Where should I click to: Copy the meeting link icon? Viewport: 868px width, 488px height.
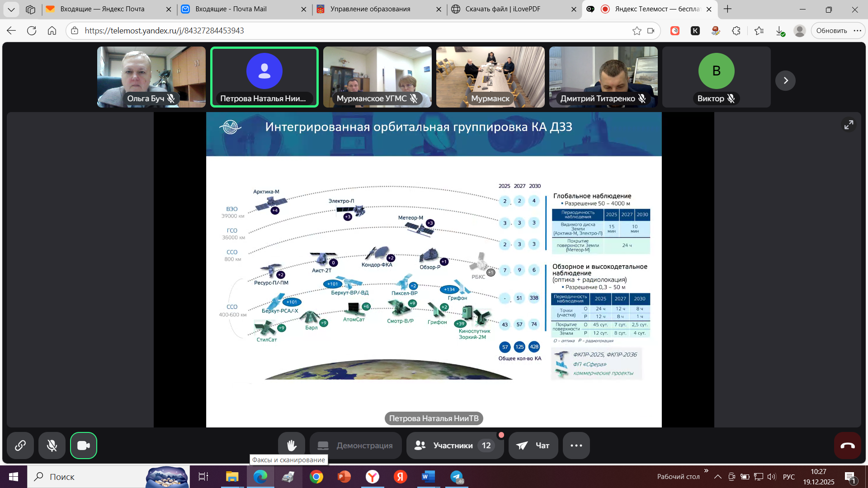point(20,446)
